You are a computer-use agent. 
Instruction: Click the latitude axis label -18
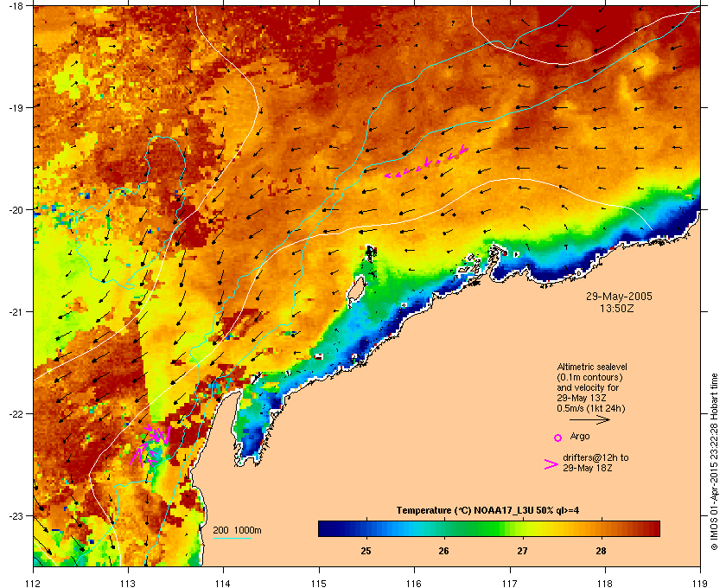(16, 5)
